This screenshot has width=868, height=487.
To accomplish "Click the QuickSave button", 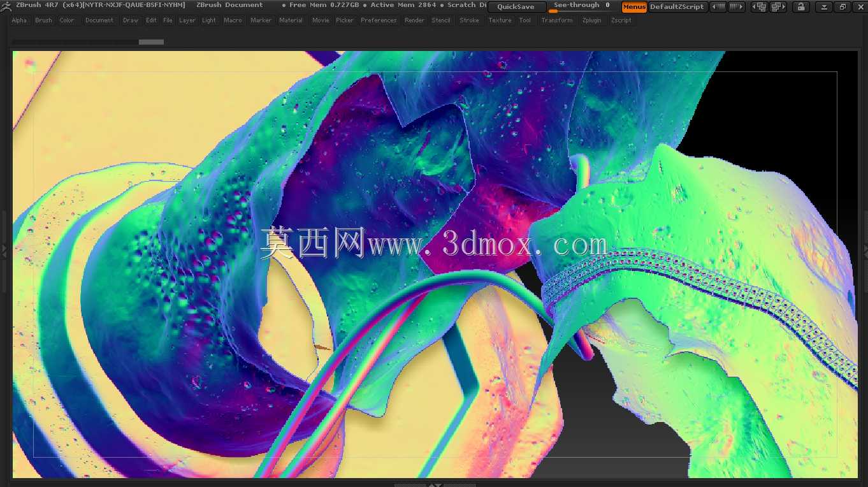I will 517,7.
